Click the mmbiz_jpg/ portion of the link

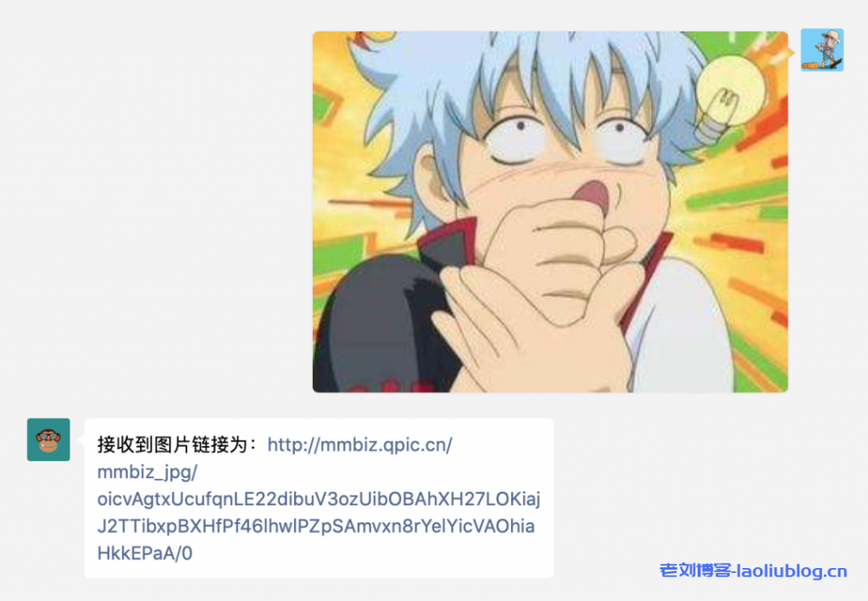147,472
